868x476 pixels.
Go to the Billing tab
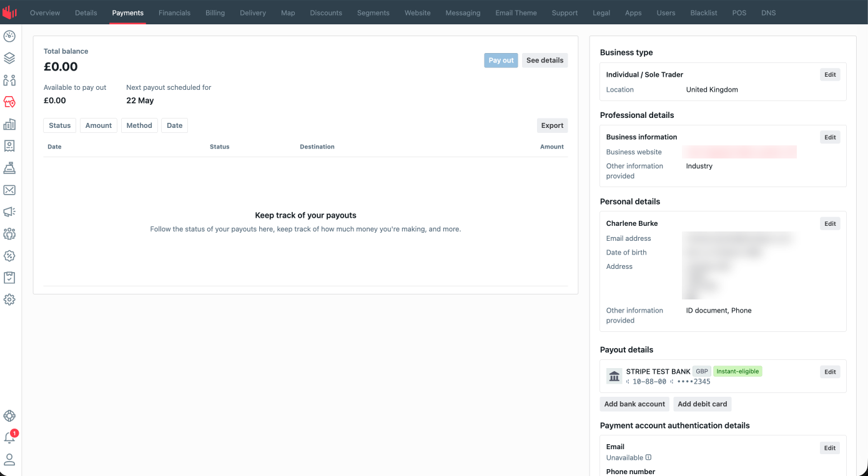tap(215, 12)
